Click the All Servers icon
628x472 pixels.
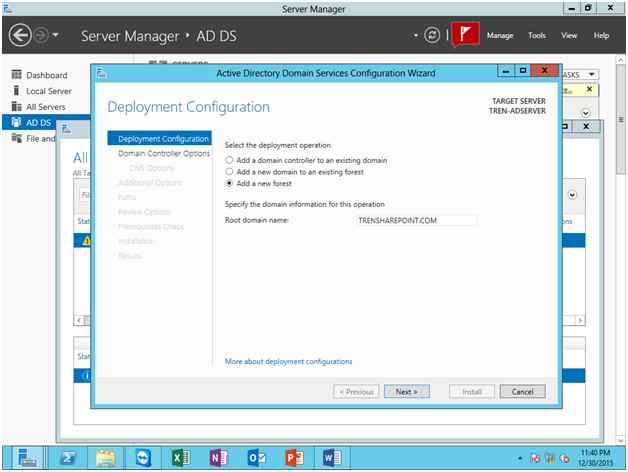tap(16, 106)
